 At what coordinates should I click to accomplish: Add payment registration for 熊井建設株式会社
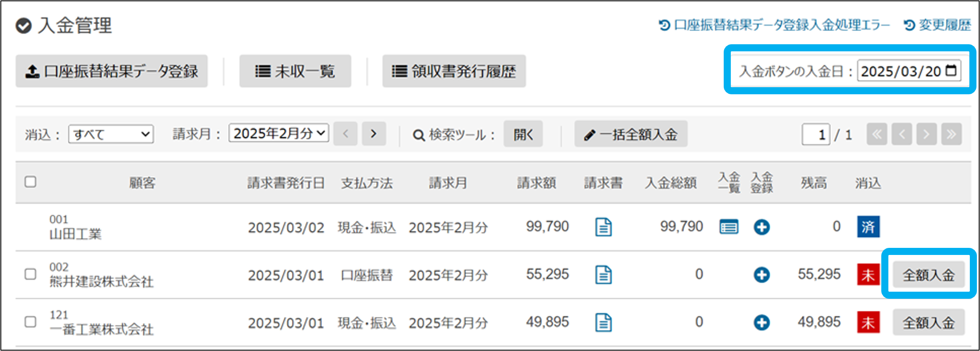point(761,275)
